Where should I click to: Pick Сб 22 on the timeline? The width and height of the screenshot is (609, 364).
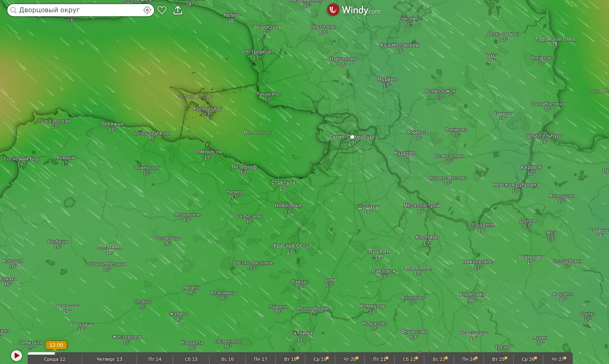pyautogui.click(x=409, y=359)
